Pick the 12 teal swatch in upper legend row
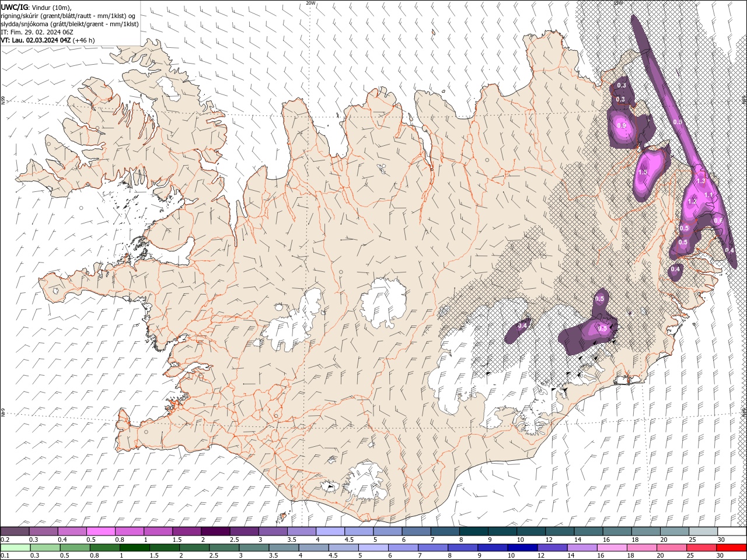This screenshot has width=747, height=560. (x=560, y=531)
